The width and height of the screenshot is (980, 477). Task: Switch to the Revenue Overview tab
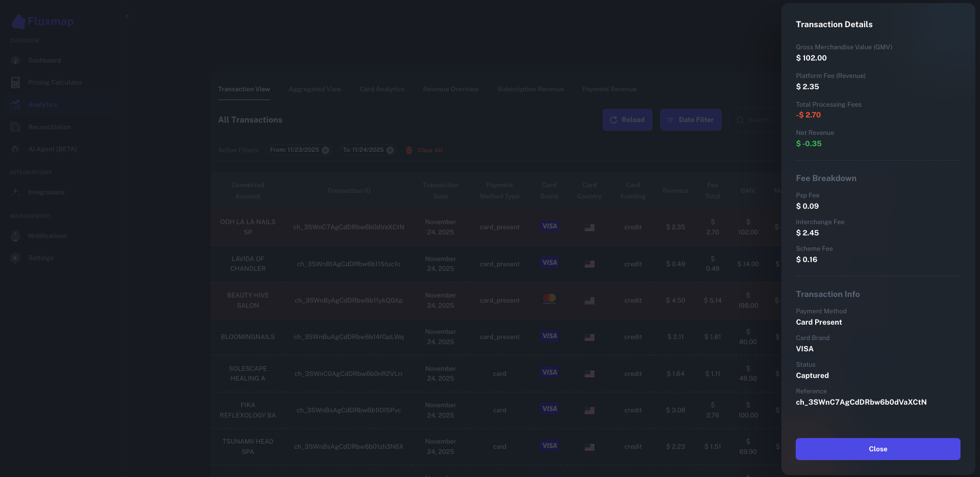pyautogui.click(x=450, y=89)
